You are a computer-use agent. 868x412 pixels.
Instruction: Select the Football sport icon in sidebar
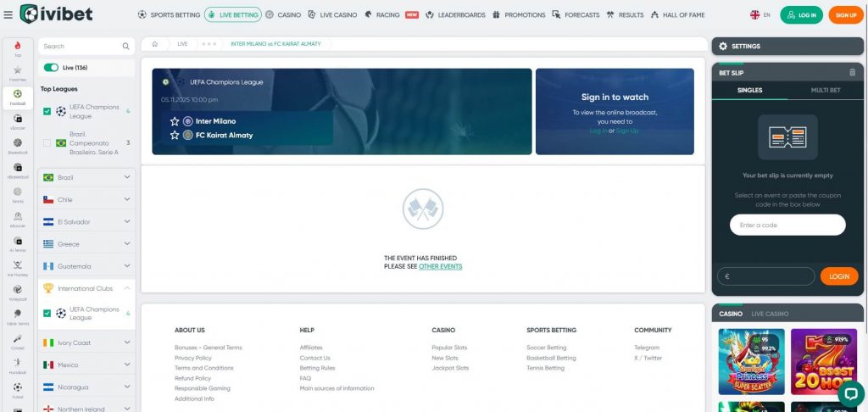(18, 95)
